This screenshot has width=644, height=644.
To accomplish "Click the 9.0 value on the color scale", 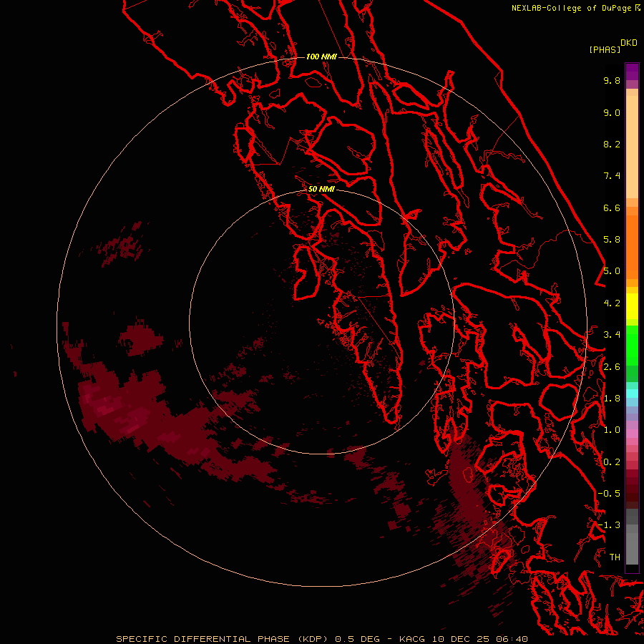I will pyautogui.click(x=612, y=112).
